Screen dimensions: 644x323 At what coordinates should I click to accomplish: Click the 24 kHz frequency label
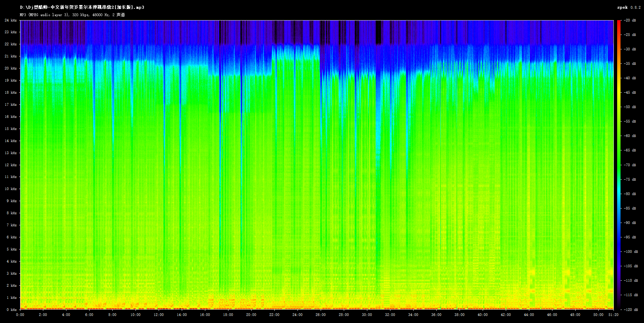coord(11,20)
